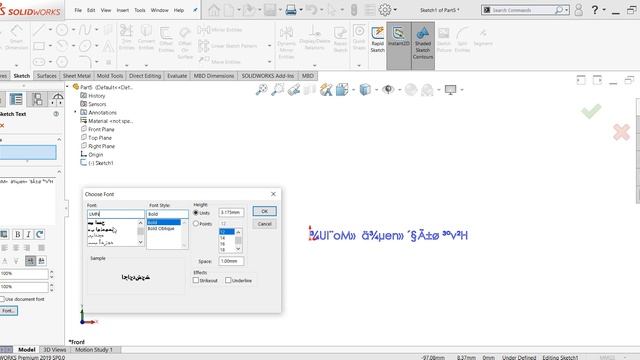Click the Font Style input field
Image resolution: width=640 pixels, height=360 pixels.
[167, 214]
